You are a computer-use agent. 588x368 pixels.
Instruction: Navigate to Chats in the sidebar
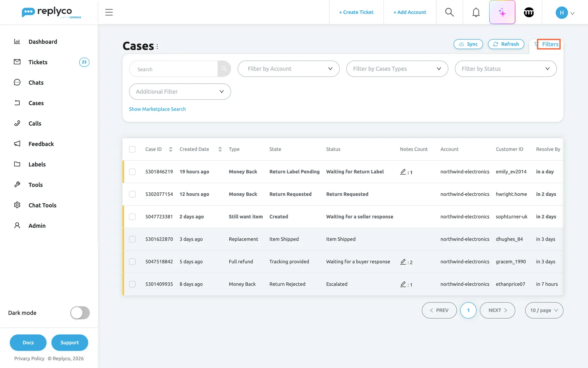[x=36, y=82]
